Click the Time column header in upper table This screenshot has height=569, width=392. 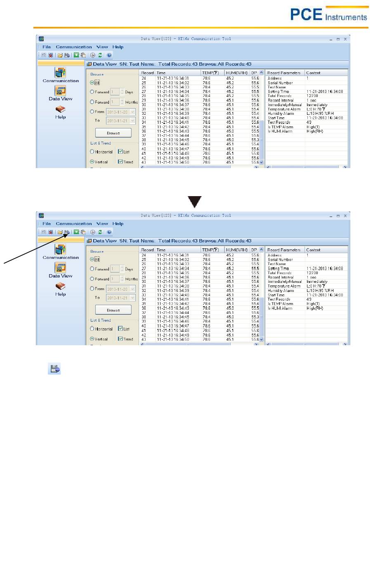(x=178, y=73)
